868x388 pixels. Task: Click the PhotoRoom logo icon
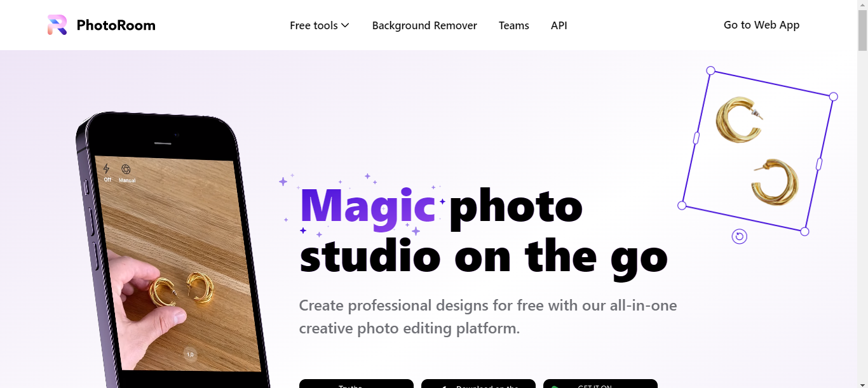coord(57,25)
